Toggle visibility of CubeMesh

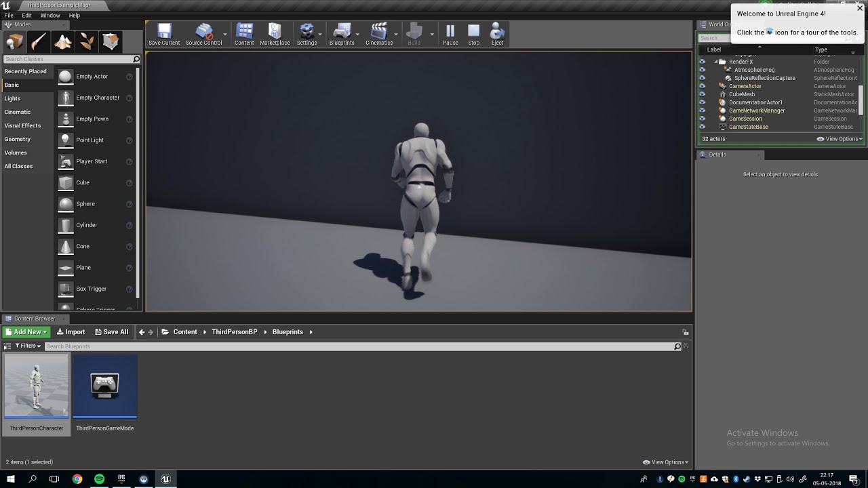coord(702,94)
